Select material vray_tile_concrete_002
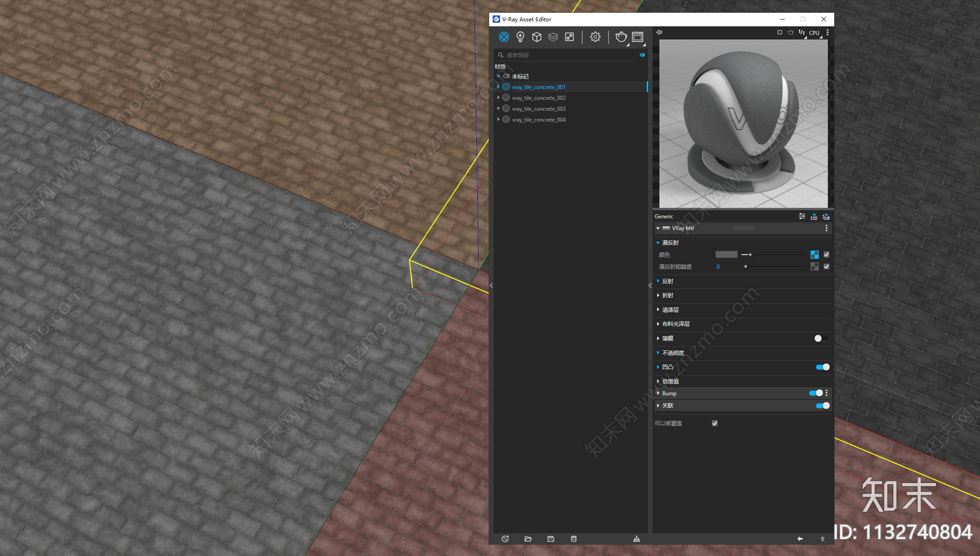The image size is (980, 556). pos(538,98)
